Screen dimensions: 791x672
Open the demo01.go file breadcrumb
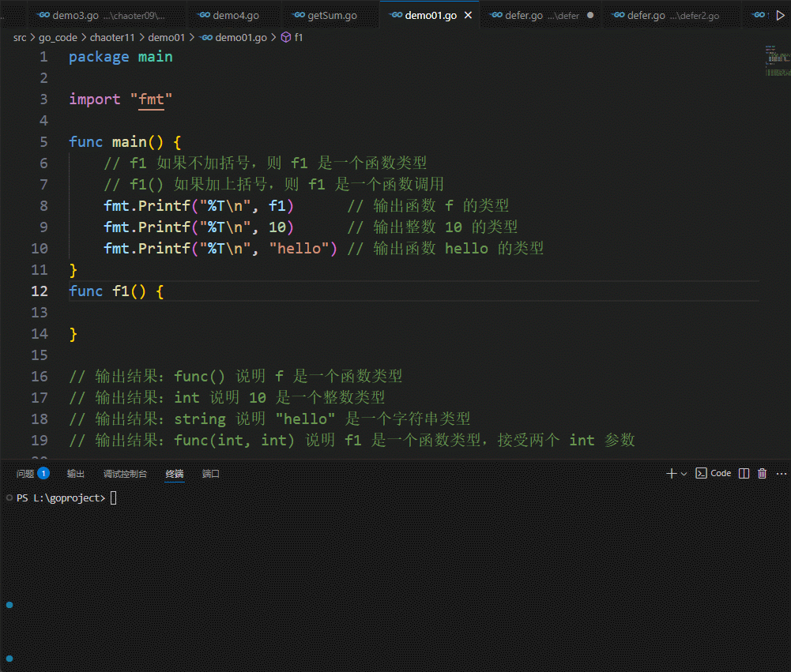click(x=234, y=38)
